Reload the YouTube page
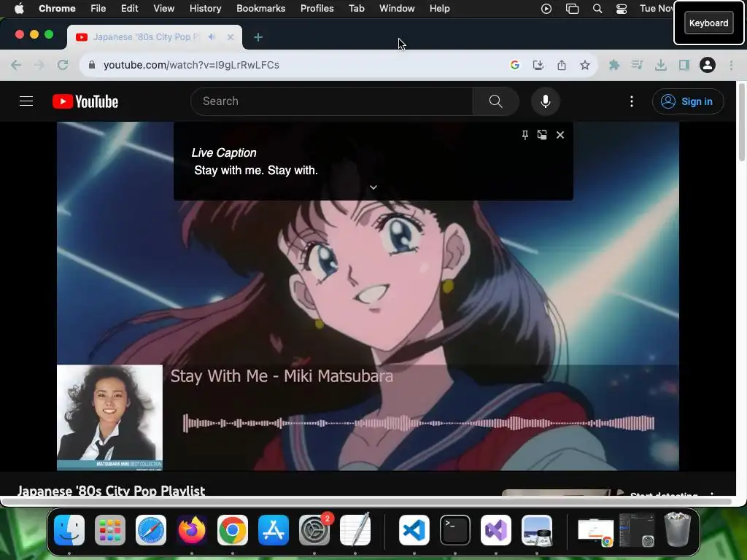The height and width of the screenshot is (560, 747). pos(63,65)
